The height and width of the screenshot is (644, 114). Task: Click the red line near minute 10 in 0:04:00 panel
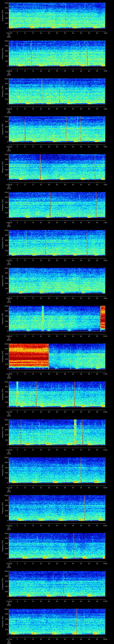pyautogui.click(x=25, y=129)
